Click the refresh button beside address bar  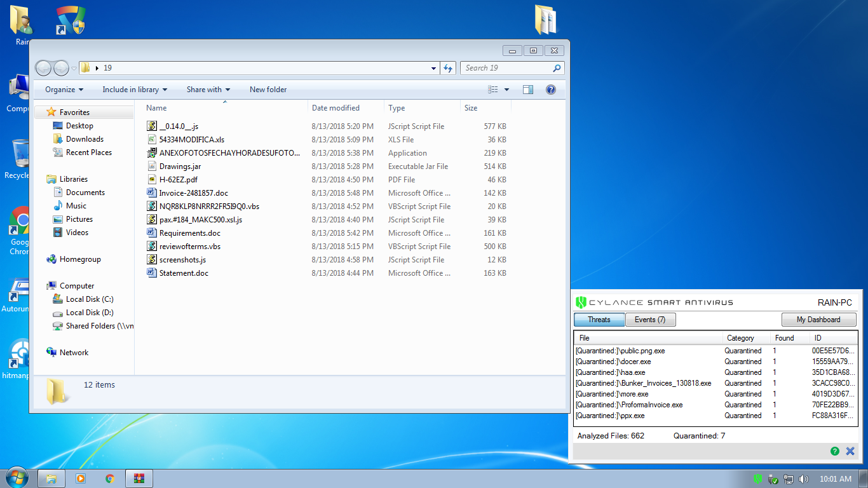click(448, 68)
